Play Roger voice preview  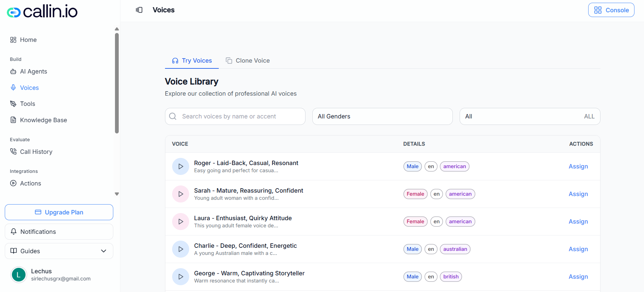click(181, 166)
